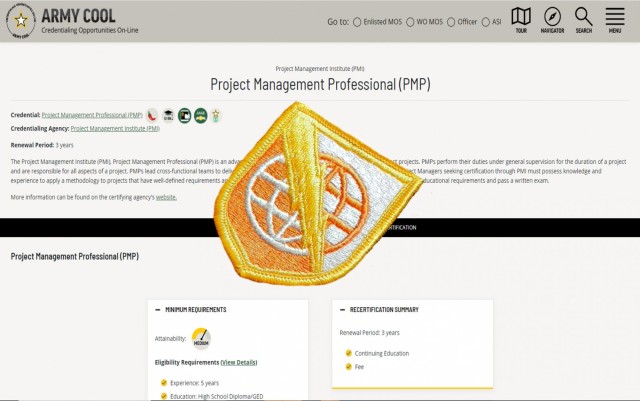640x401 pixels.
Task: Open the Search magnifier icon
Action: 584,20
